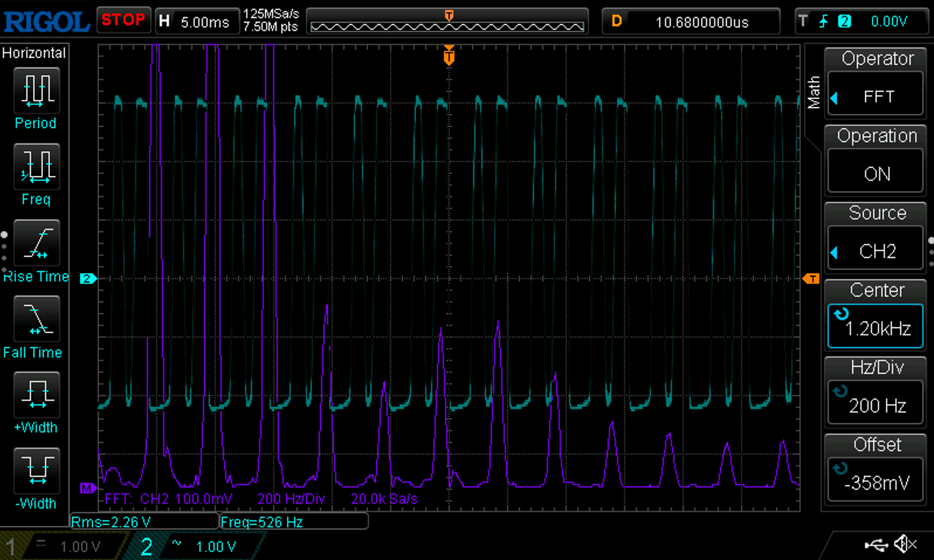Click the 7.50M pts memory depth readout
Screen dimensions: 934x560
271,27
